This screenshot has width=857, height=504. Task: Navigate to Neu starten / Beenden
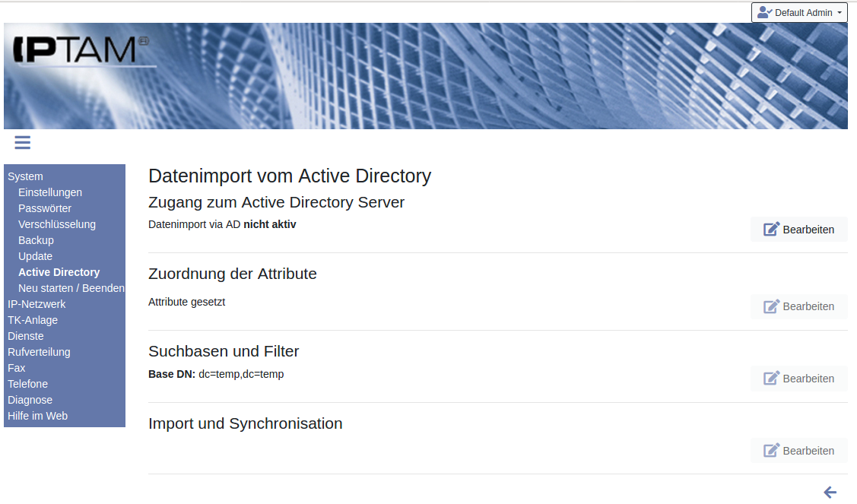(x=71, y=288)
